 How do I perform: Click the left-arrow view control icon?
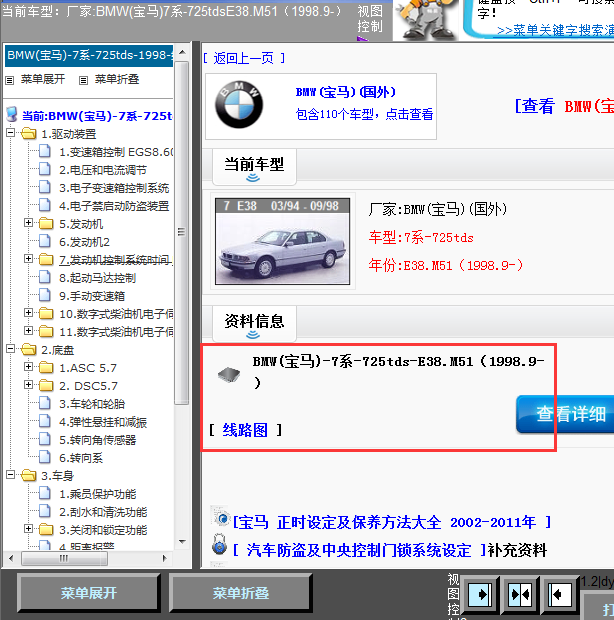[x=560, y=594]
